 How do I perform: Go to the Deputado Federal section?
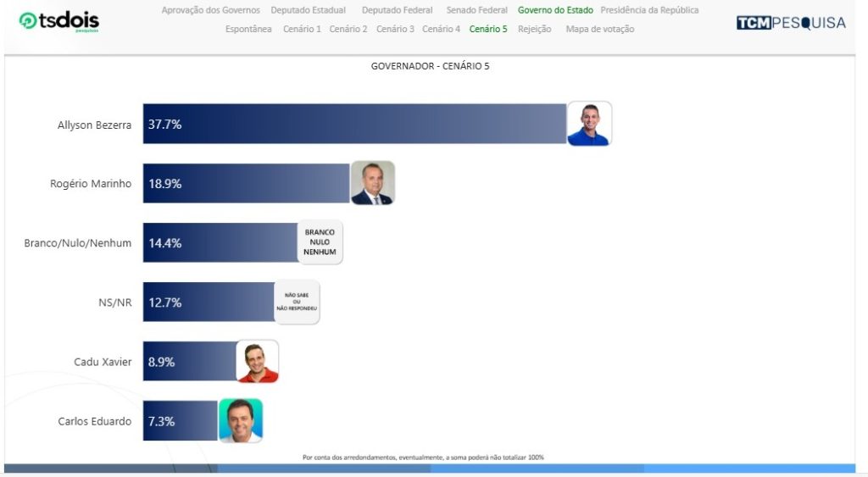point(397,10)
